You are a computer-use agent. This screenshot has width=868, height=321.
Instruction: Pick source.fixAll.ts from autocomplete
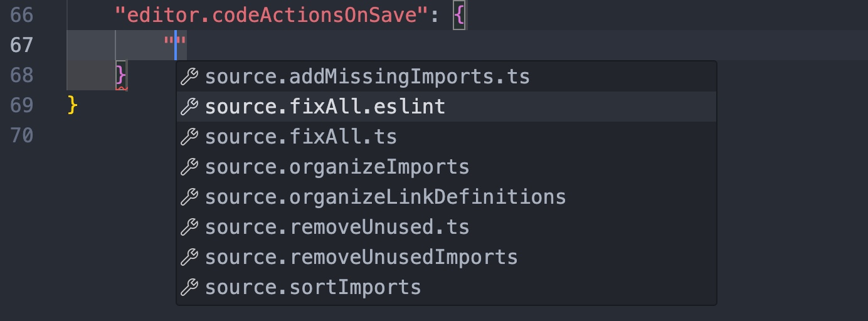pos(300,137)
